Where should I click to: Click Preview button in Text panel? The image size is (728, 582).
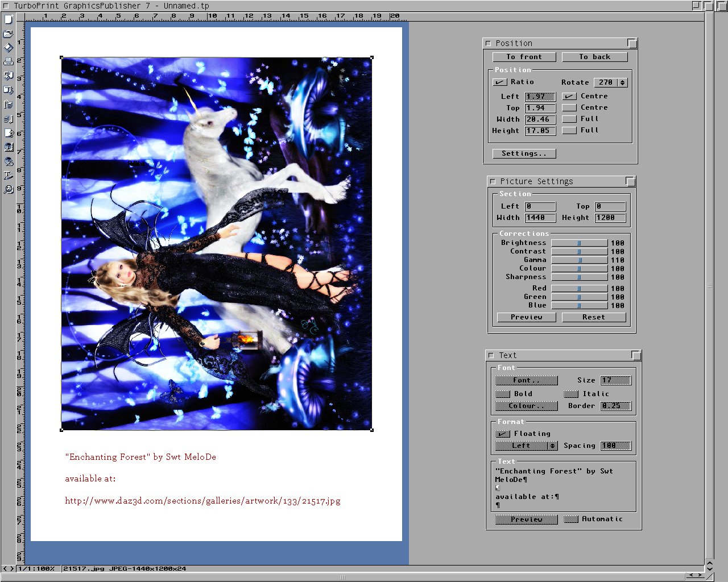[x=527, y=519]
